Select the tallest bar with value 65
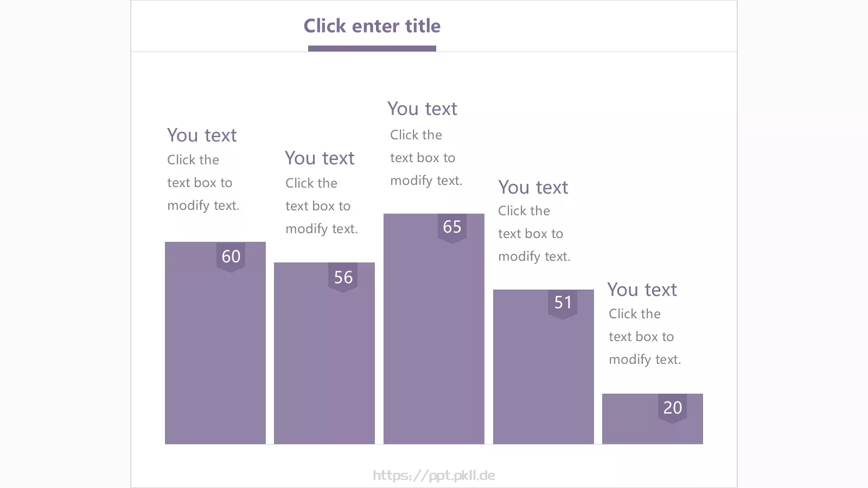 (x=434, y=329)
